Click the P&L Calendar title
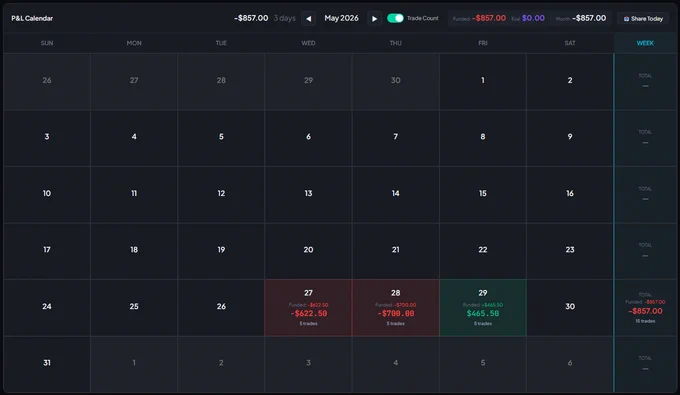The image size is (680, 395). [32, 18]
